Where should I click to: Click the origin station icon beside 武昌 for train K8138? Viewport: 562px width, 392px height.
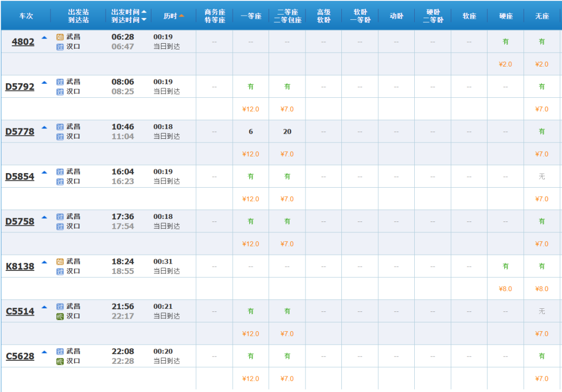tap(60, 262)
